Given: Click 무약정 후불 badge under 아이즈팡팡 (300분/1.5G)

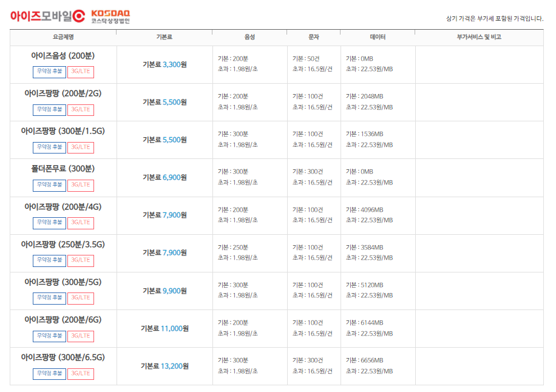Looking at the screenshot, I should [49, 147].
